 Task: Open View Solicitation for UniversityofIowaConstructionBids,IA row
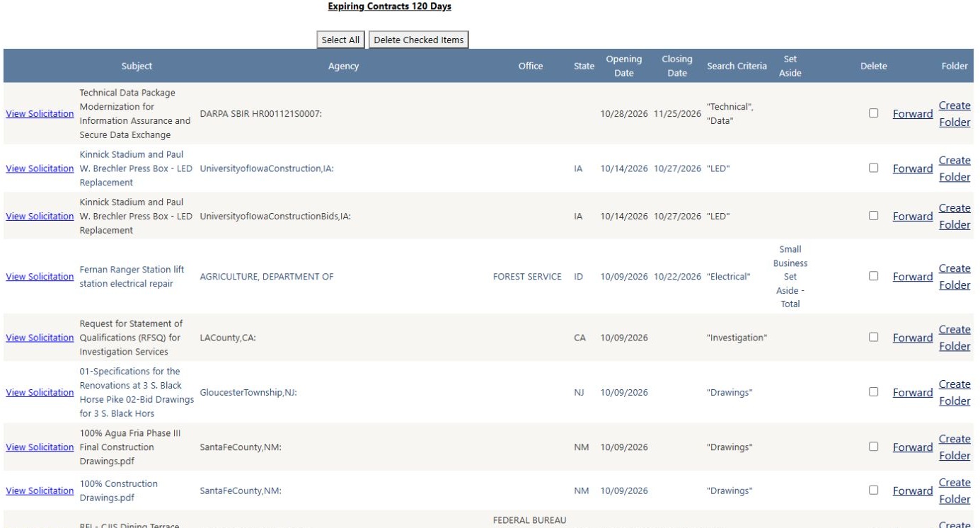(40, 217)
